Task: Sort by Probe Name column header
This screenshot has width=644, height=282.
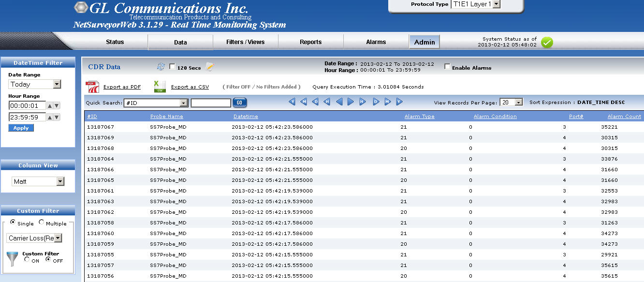Action: 167,117
